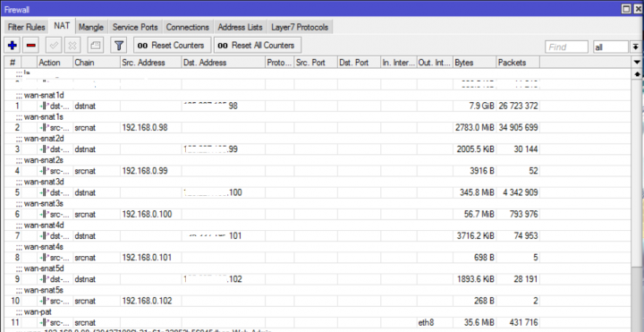
Task: Select source address 192.168.0.99
Action: click(145, 171)
